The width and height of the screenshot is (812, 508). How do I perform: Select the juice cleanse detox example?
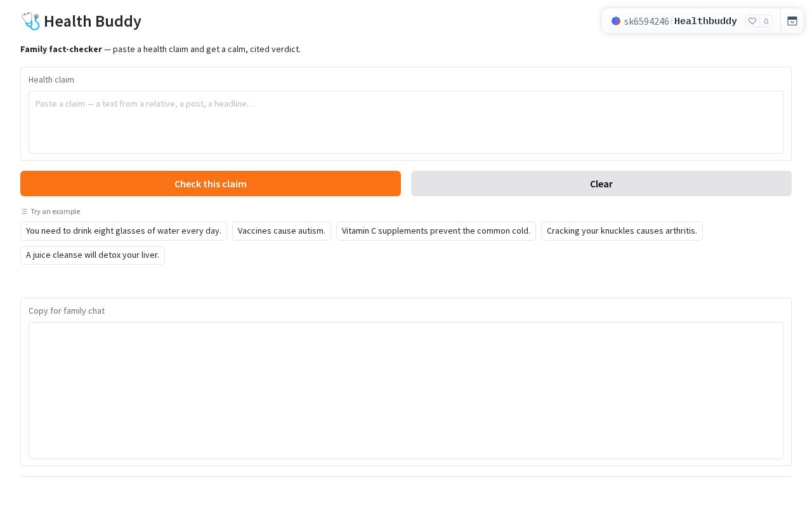tap(93, 255)
